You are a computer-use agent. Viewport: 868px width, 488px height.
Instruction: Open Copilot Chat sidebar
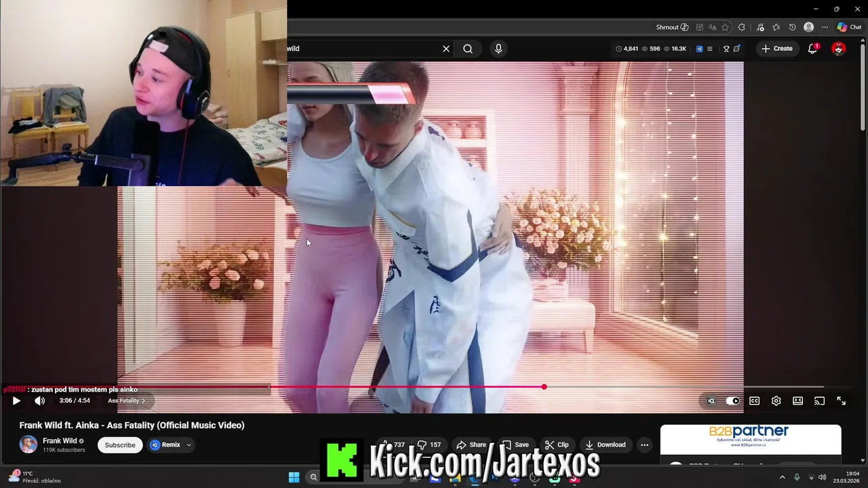tap(849, 27)
